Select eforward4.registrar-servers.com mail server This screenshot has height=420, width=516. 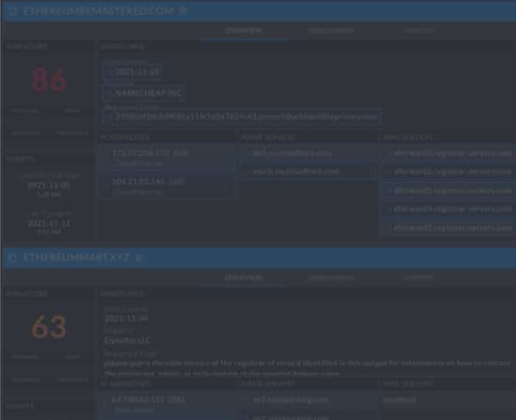(453, 209)
